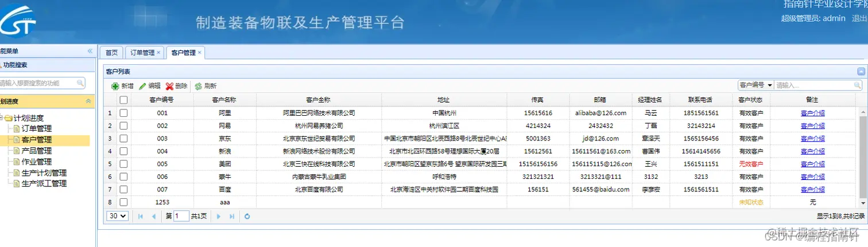Click the 产品管理 tree page icon

[x=17, y=151]
